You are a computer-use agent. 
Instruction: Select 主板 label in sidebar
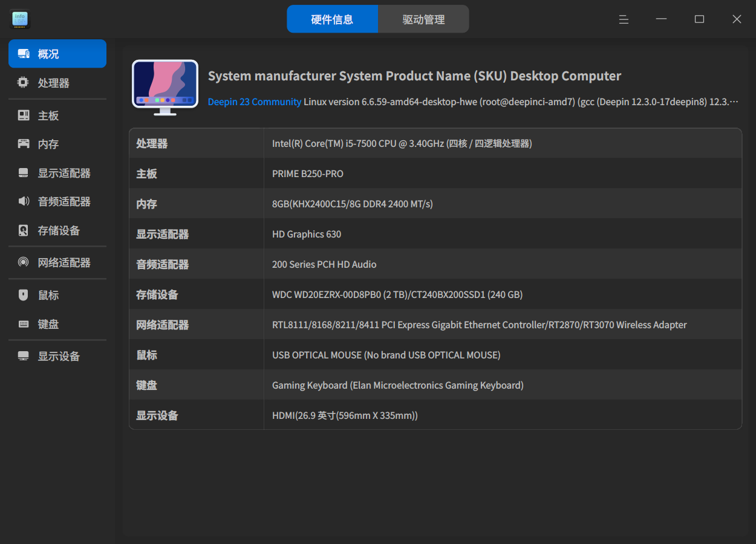coord(48,115)
